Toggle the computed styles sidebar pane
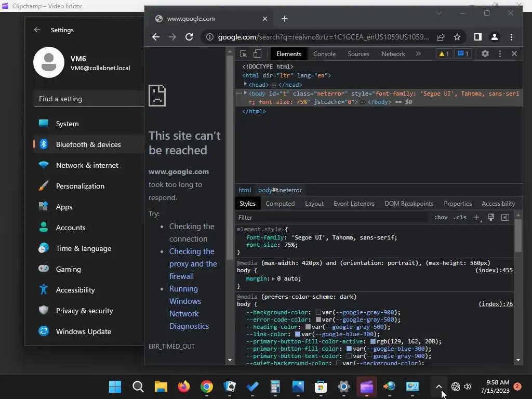Image resolution: width=532 pixels, height=399 pixels. click(505, 218)
